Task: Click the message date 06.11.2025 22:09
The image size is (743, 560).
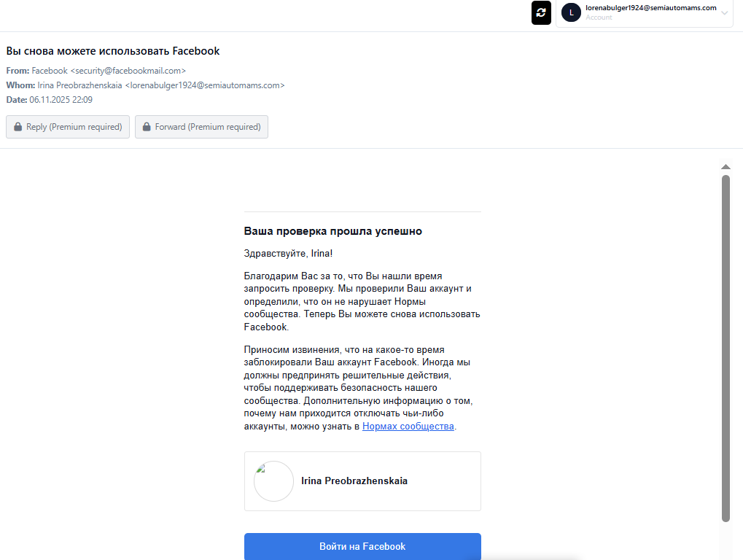Action: [61, 100]
